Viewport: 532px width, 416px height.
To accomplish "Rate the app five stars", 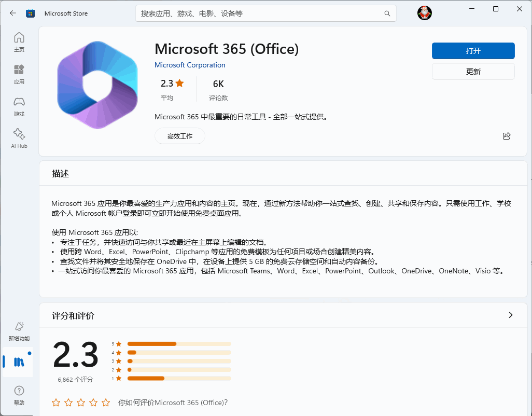I will [x=106, y=403].
